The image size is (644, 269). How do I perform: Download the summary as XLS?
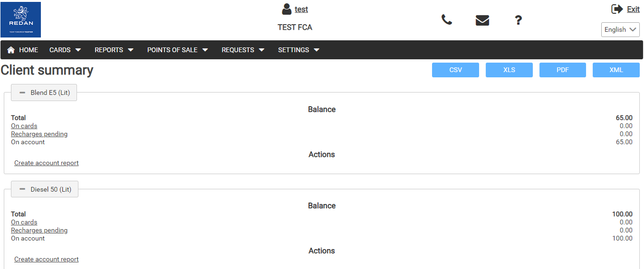tap(509, 70)
